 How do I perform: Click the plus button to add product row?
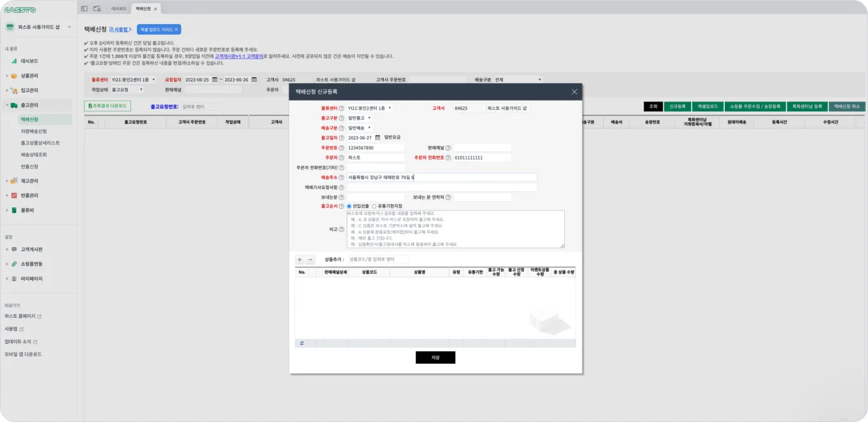[x=299, y=259]
